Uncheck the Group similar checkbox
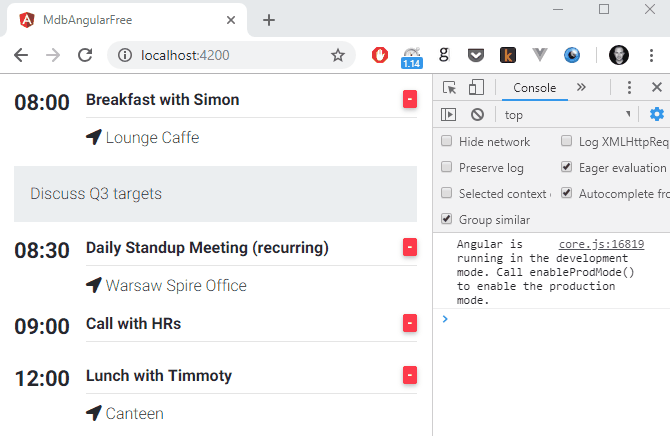Viewport: 670px width, 436px height. point(447,220)
